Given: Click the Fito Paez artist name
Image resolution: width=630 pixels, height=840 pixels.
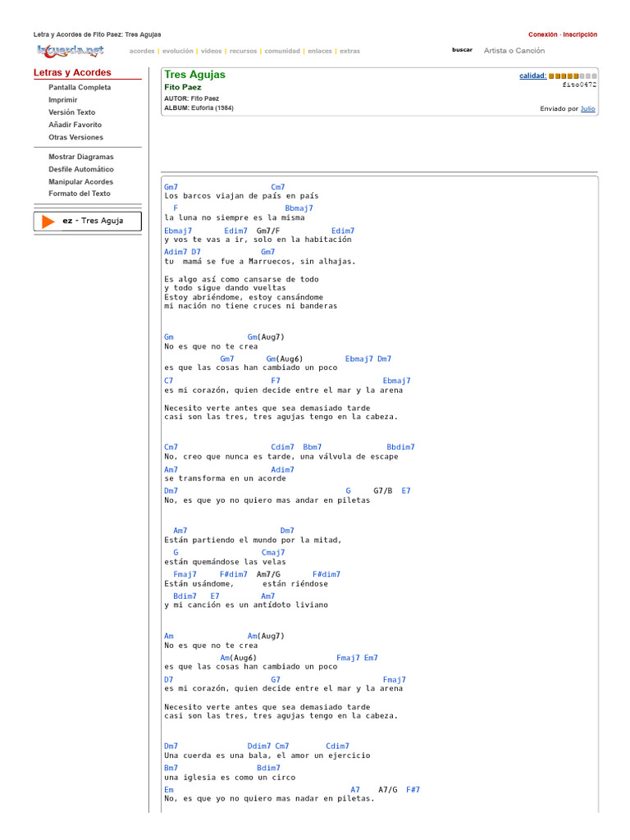Looking at the screenshot, I should pyautogui.click(x=183, y=87).
